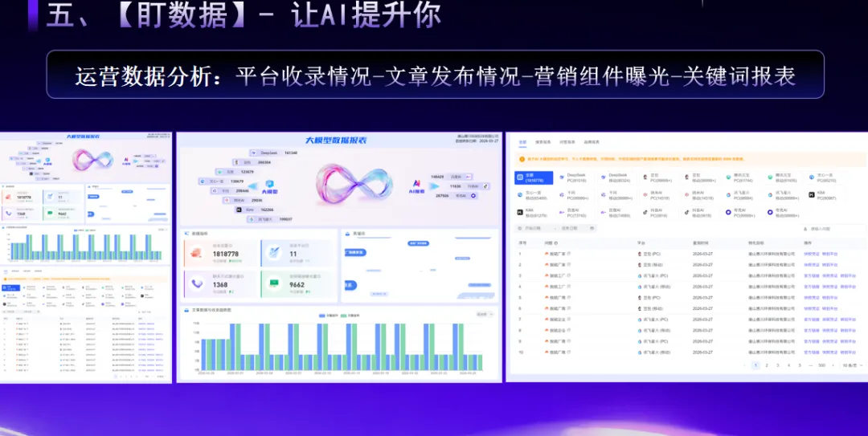Click the Kimi 162266 chip in center dashboard
Image resolution: width=868 pixels, height=436 pixels.
[256, 210]
